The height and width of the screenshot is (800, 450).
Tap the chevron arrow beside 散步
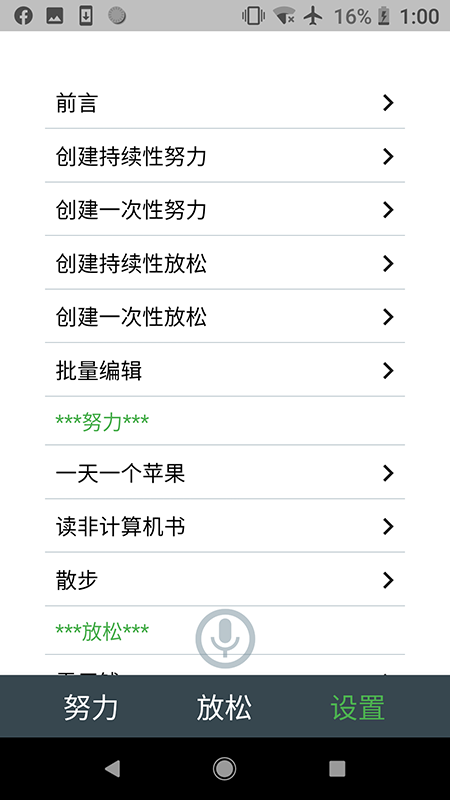[x=388, y=580]
